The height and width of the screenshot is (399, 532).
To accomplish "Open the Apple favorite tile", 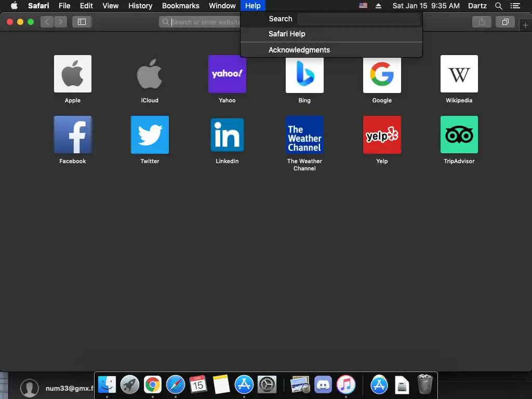I will pos(73,74).
